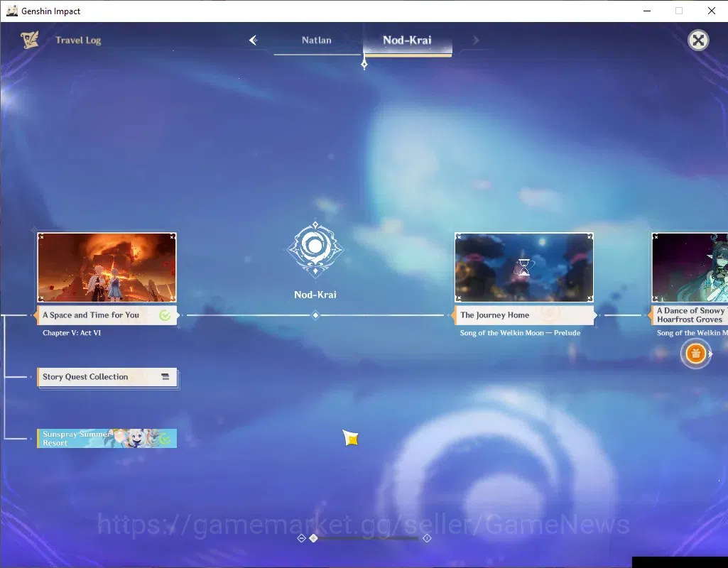The width and height of the screenshot is (728, 568).
Task: Open Story Quest Collection
Action: coord(107,377)
